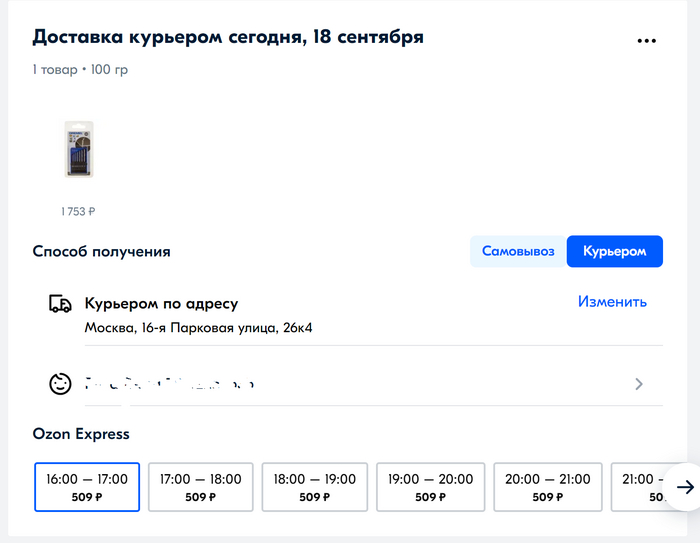
Task: Click the product price 1 753 ₽
Action: point(78,211)
